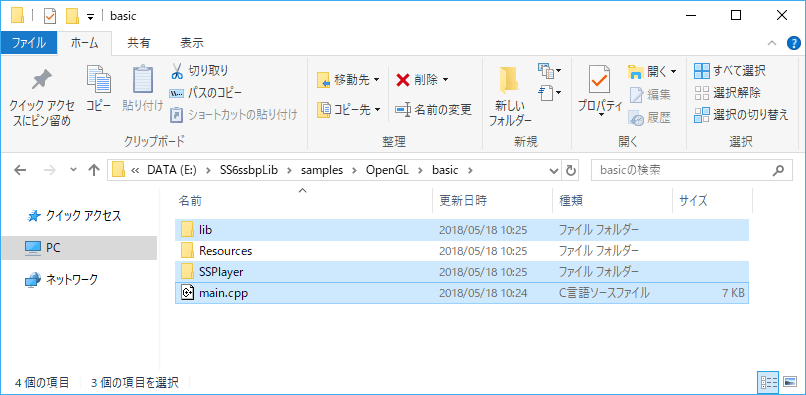Expand the Customize Quick Access Toolbar arrow

90,16
